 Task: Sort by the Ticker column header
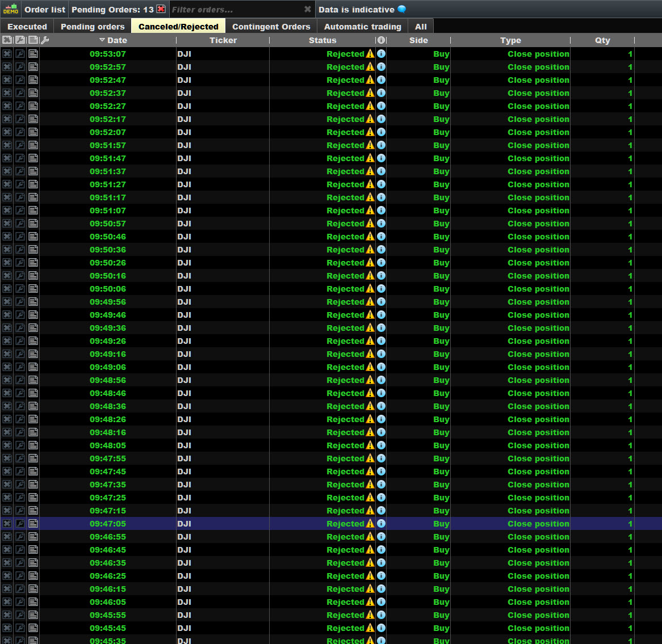pyautogui.click(x=223, y=40)
